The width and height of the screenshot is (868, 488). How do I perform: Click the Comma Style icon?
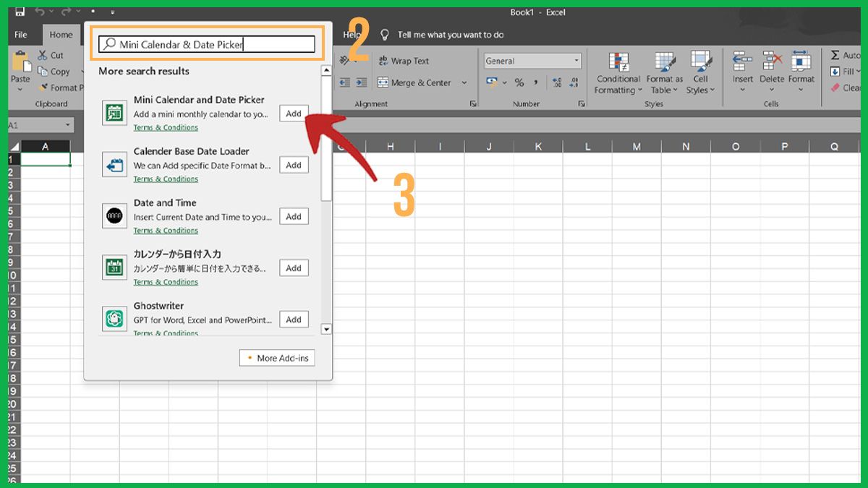[535, 83]
